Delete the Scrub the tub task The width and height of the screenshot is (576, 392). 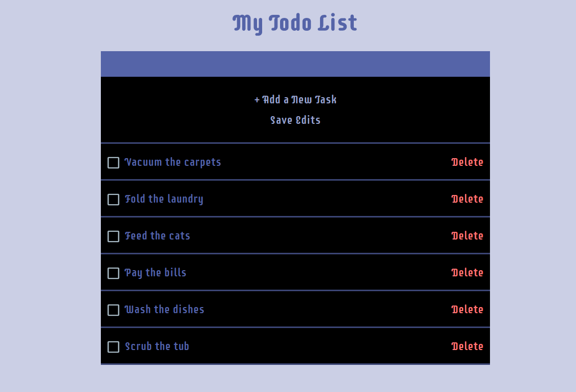[467, 346]
